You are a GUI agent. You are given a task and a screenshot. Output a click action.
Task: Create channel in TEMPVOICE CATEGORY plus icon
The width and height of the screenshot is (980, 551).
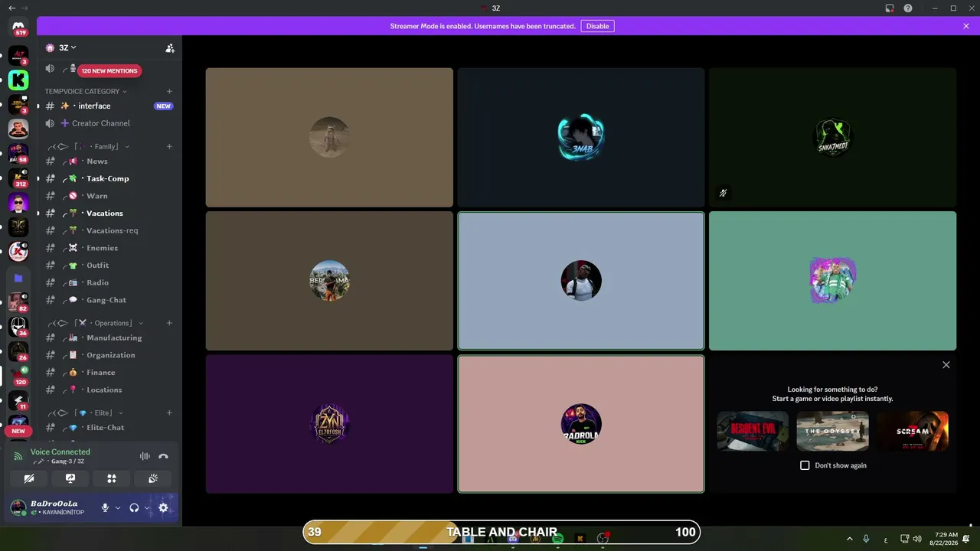tap(170, 91)
